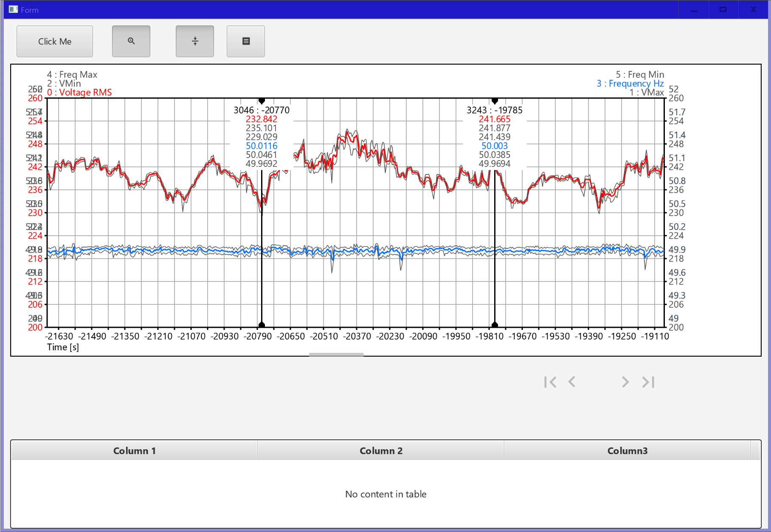This screenshot has width=771, height=532.
Task: Select the zoom magnifier tool
Action: click(x=131, y=41)
